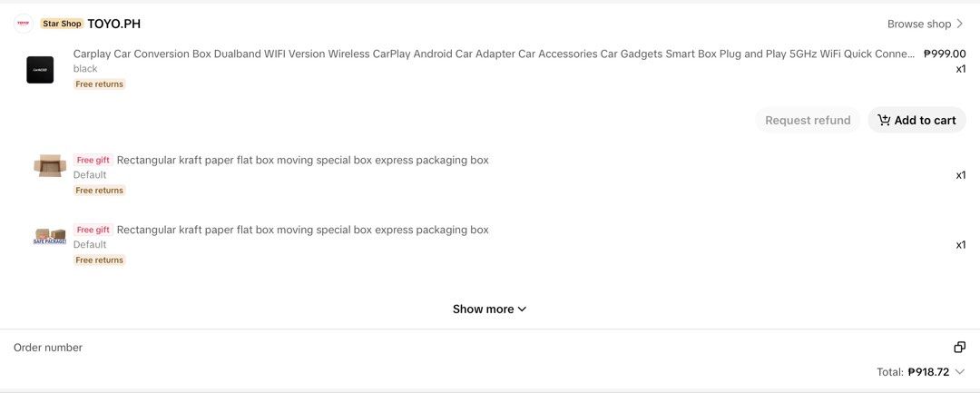The image size is (980, 393).
Task: Open first Rectangular kraft paper box title
Action: (x=302, y=160)
